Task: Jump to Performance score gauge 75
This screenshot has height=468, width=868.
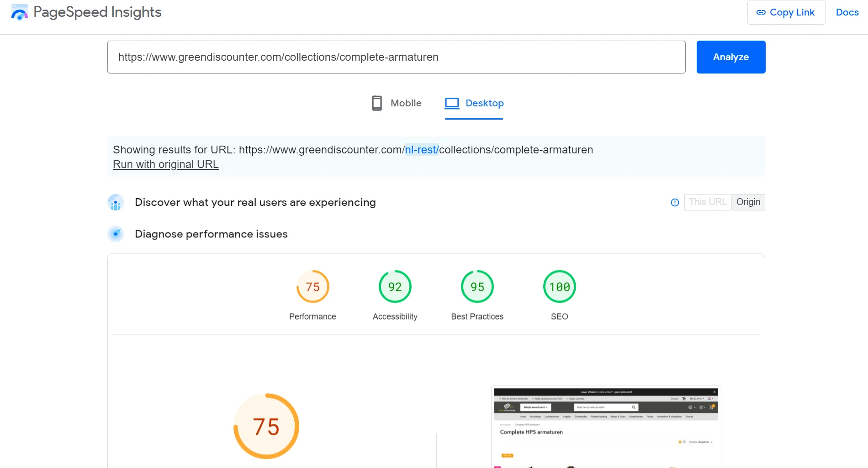Action: point(312,287)
